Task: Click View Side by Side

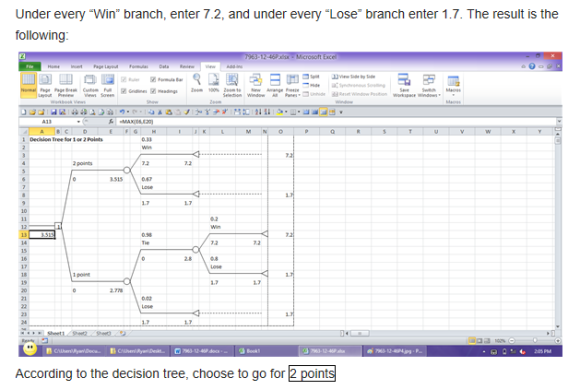Action: click(354, 77)
